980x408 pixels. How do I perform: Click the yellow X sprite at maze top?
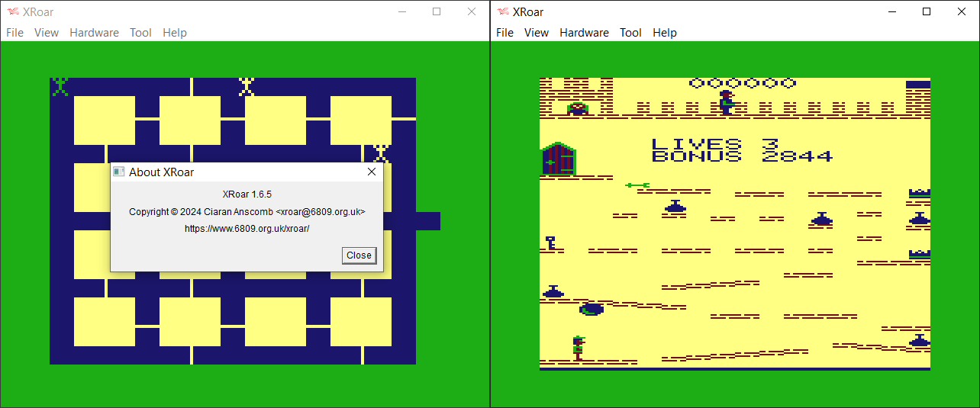tap(246, 87)
